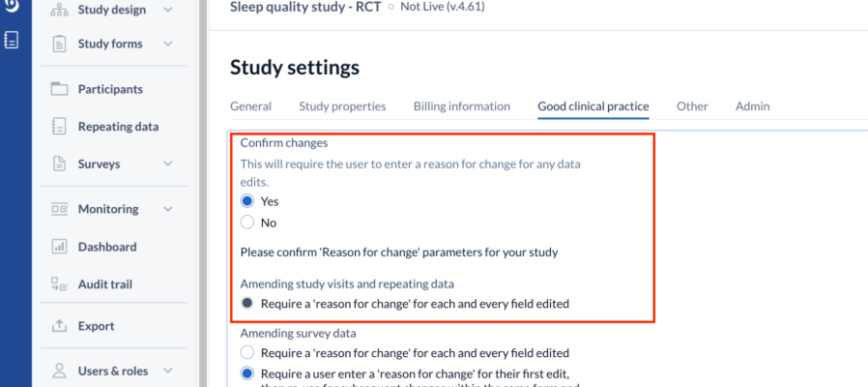Click the Study design hierarchy icon
Viewport: 868px width, 387px height.
pos(59,10)
